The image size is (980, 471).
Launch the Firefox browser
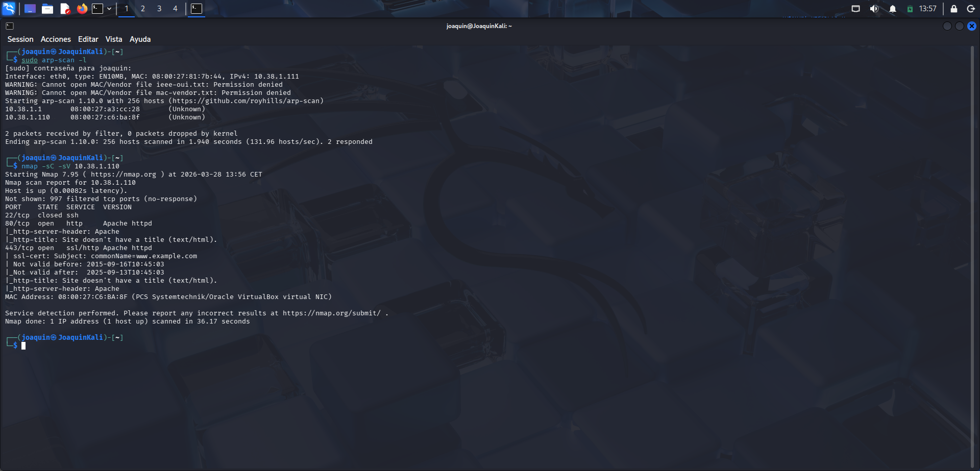coord(82,9)
